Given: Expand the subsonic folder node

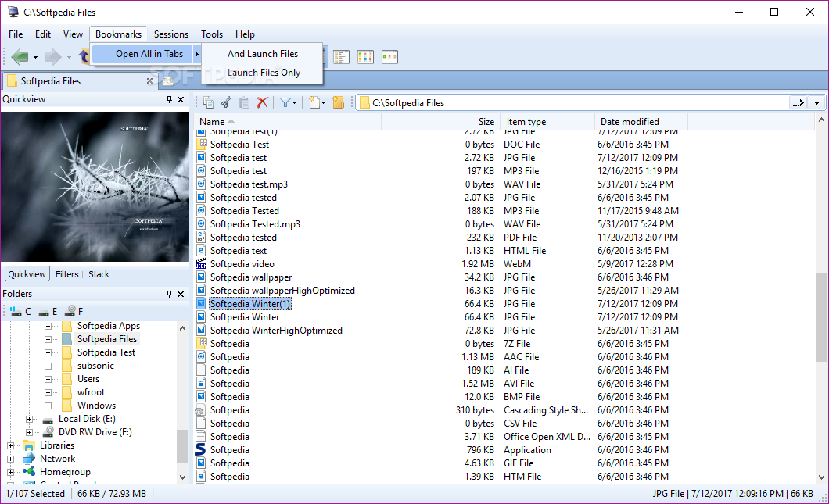Looking at the screenshot, I should point(48,366).
